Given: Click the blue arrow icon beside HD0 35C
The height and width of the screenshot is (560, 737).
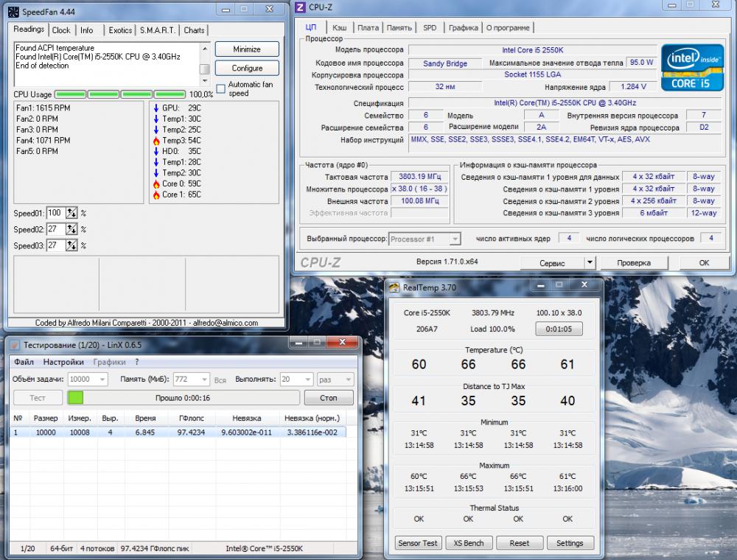Looking at the screenshot, I should 156,151.
